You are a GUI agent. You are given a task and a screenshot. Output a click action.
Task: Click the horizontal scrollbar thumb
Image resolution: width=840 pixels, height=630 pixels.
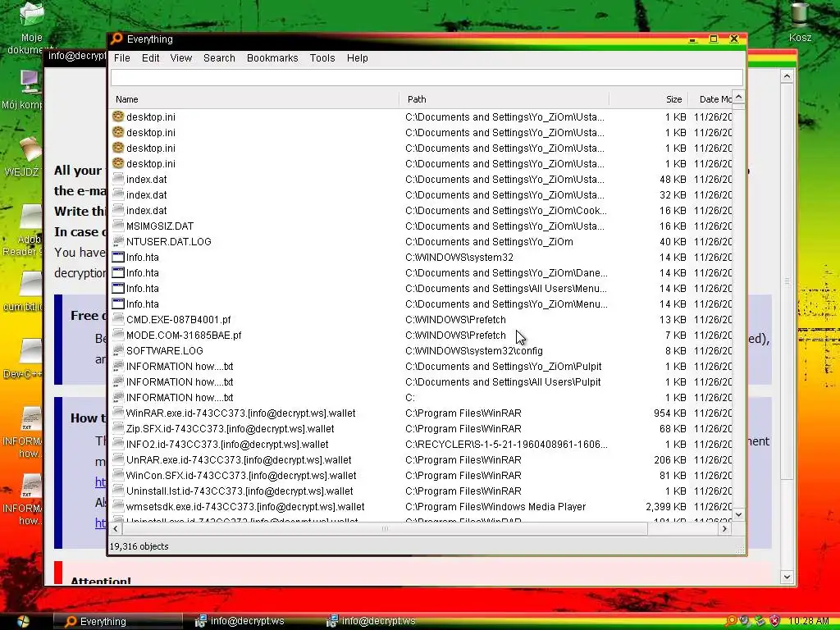click(x=385, y=529)
